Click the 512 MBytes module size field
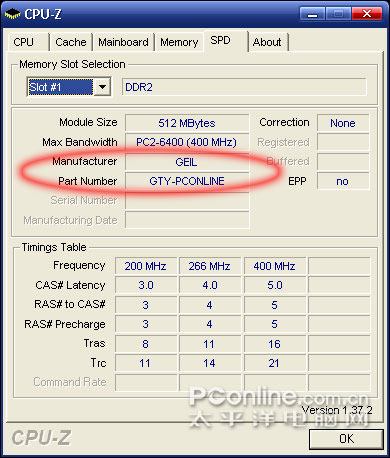390x458 pixels. point(187,123)
